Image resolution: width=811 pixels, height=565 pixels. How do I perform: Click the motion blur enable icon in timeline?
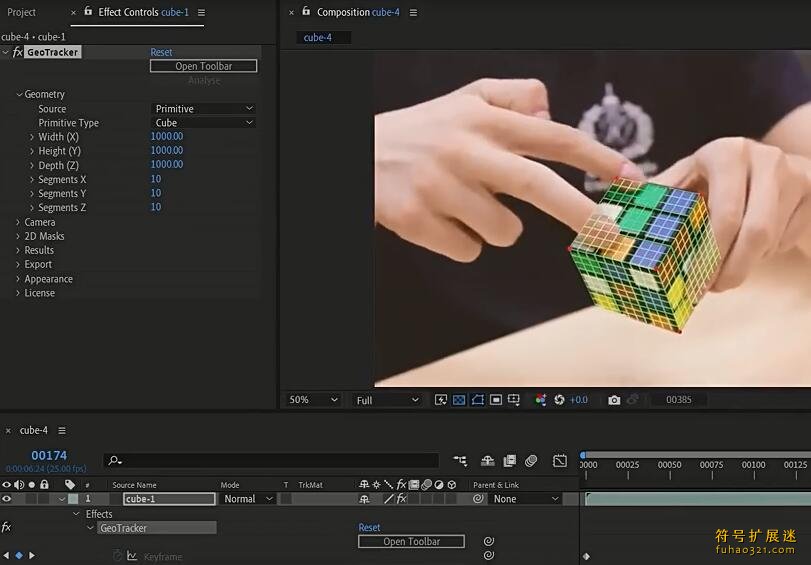click(531, 461)
